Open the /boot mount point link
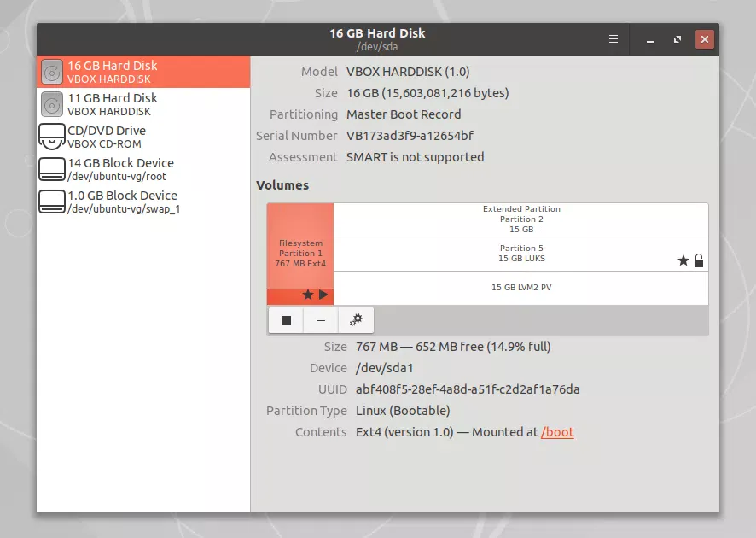 tap(557, 432)
